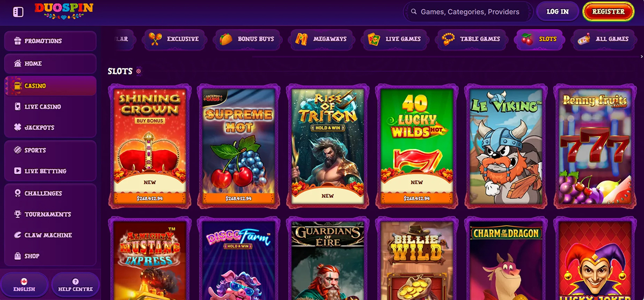Click the gear icon beside Slots heading
The width and height of the screenshot is (644, 300).
[x=138, y=71]
